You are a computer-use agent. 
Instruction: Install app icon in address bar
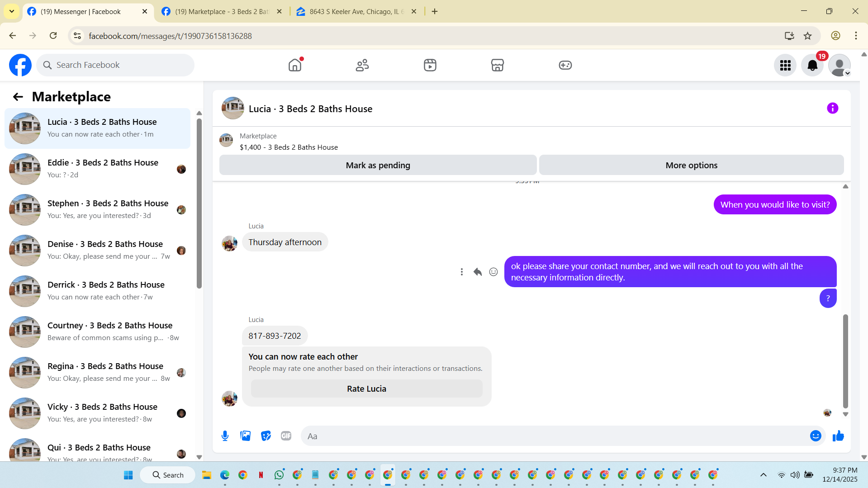pos(789,36)
